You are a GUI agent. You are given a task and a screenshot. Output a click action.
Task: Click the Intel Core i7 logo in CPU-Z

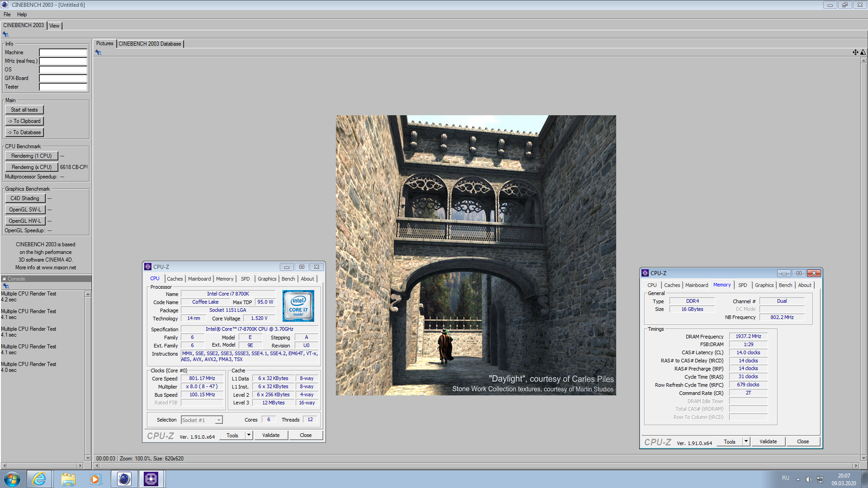[298, 306]
